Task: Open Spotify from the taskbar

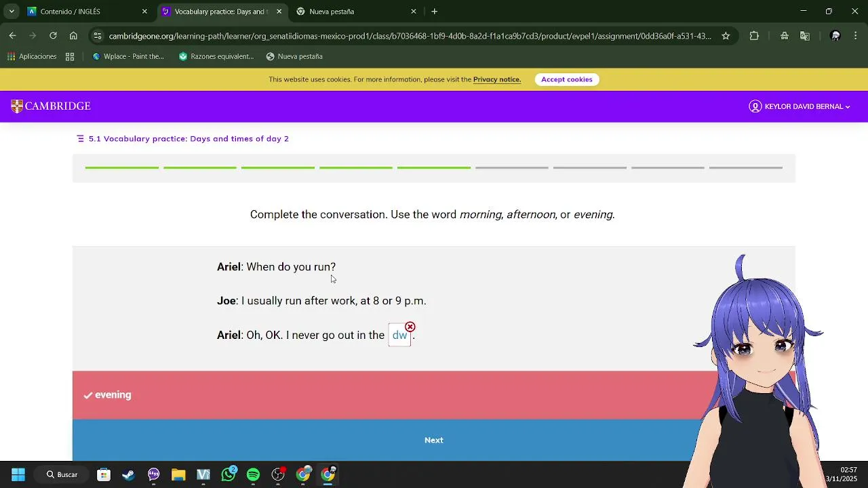Action: pos(253,474)
